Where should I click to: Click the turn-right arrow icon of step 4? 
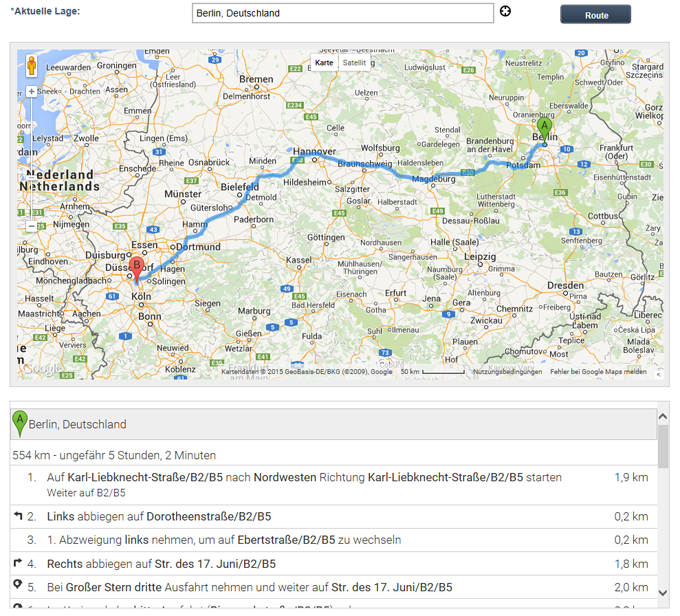[18, 563]
